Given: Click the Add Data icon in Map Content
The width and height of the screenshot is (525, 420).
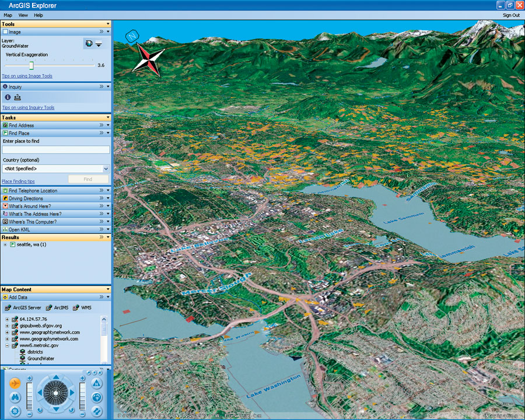Looking at the screenshot, I should coord(5,297).
